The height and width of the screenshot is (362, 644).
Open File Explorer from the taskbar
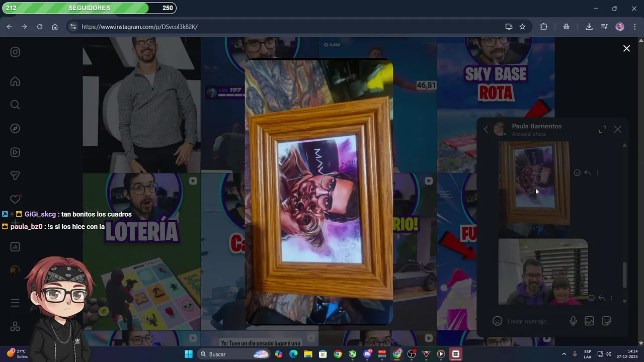308,354
